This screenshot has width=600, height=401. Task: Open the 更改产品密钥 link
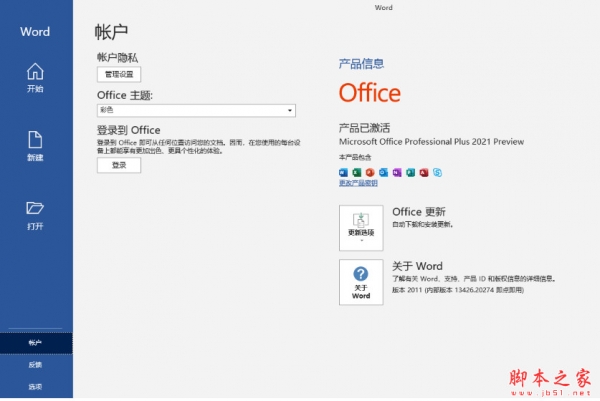(x=358, y=183)
